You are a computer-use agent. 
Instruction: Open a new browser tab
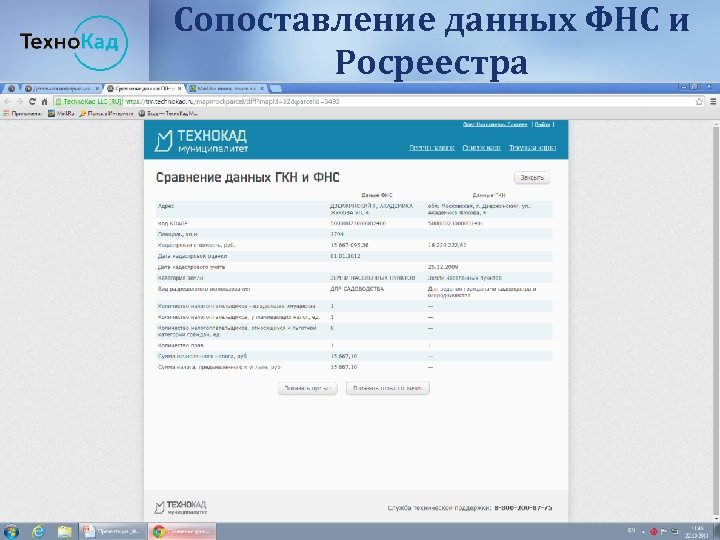click(x=276, y=88)
